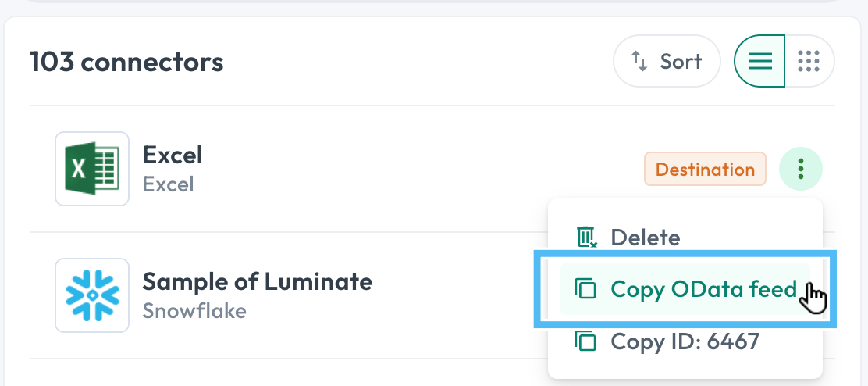The width and height of the screenshot is (868, 386).
Task: Click the Excel connector logo
Action: 92,168
